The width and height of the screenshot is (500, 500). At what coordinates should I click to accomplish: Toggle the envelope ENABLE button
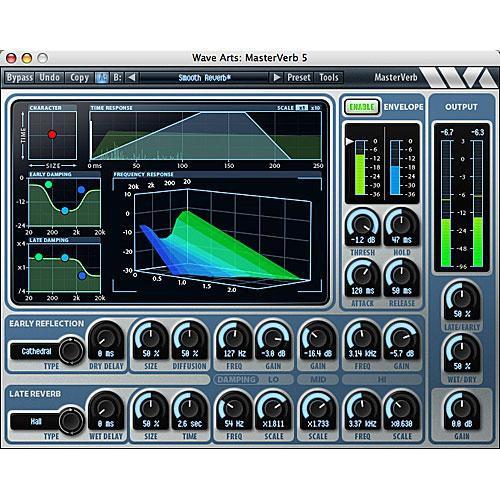(x=362, y=107)
